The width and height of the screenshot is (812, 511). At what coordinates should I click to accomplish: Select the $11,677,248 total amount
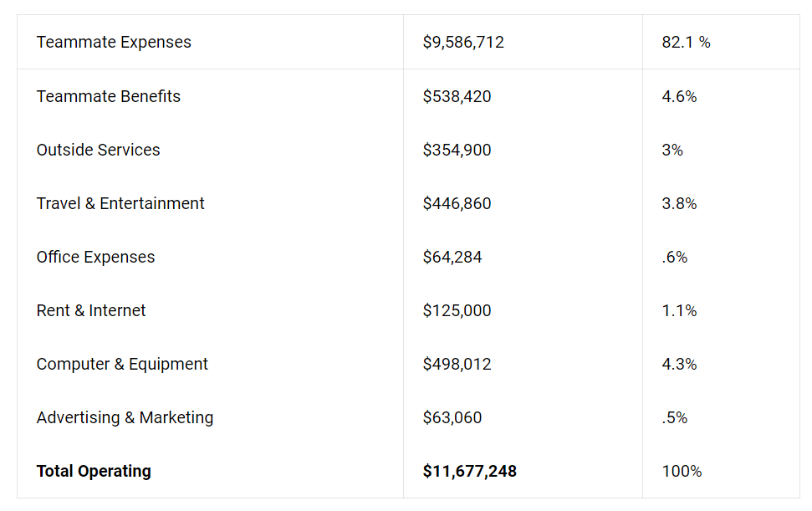tap(469, 471)
